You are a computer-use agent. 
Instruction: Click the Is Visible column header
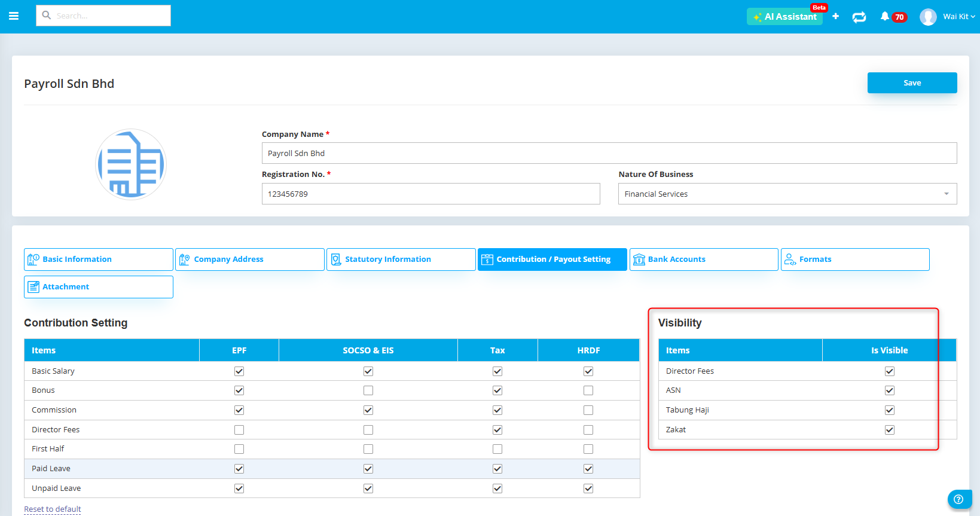click(x=889, y=350)
